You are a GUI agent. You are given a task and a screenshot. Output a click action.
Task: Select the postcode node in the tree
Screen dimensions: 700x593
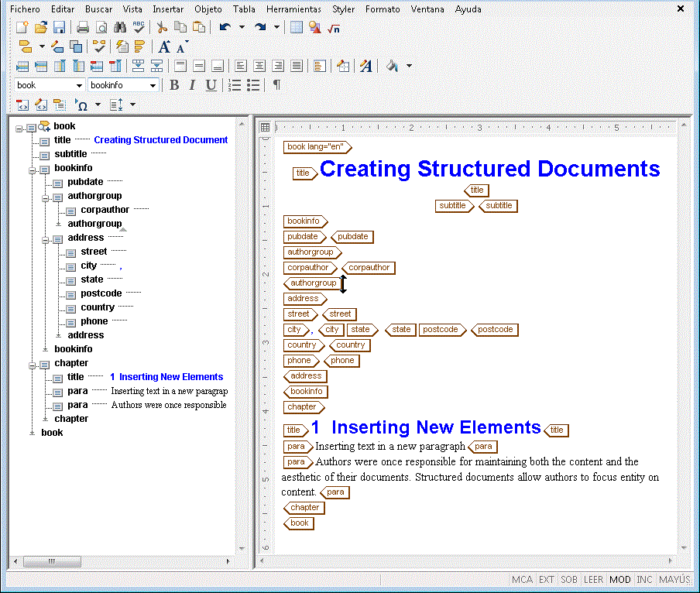point(101,293)
